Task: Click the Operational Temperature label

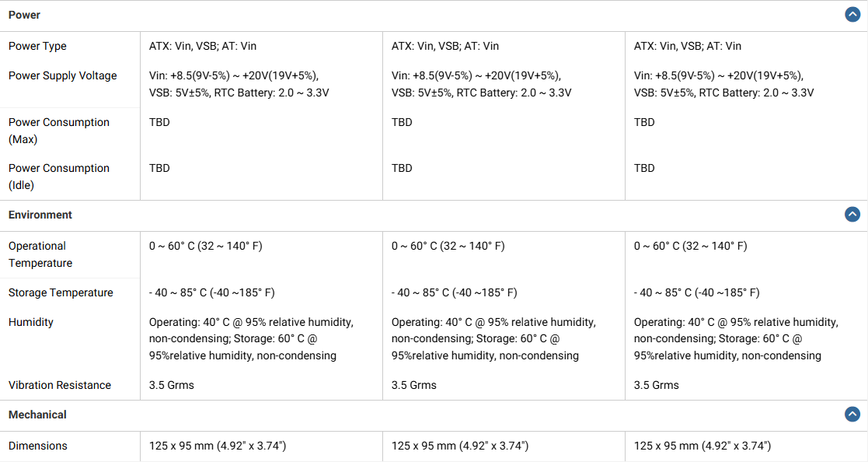Action: [40, 254]
